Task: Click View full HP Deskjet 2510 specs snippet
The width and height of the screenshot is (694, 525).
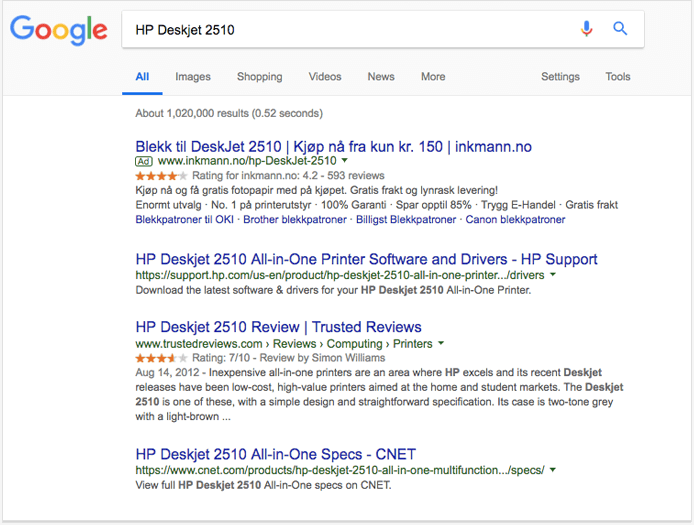Action: click(x=263, y=485)
